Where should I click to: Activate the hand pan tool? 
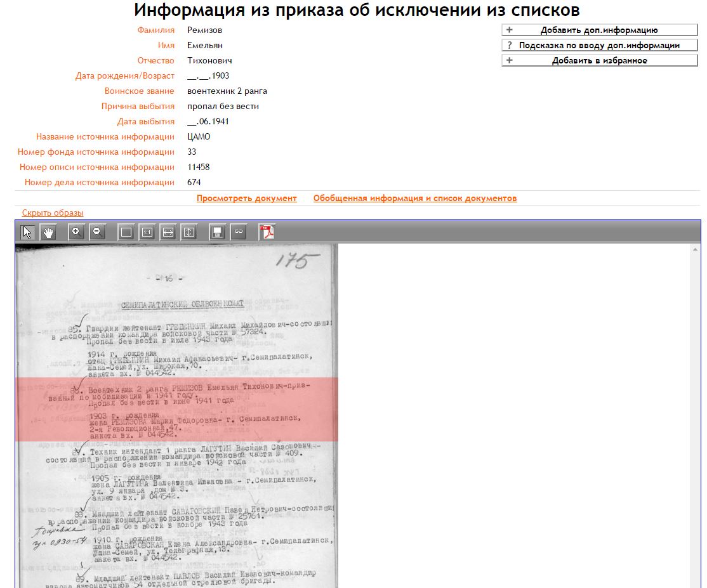pos(48,233)
